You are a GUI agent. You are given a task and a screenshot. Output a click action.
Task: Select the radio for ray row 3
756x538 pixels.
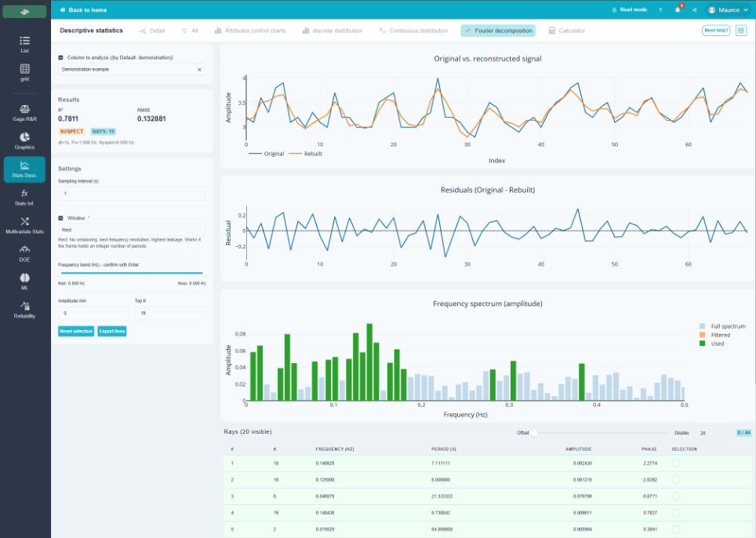click(x=676, y=496)
